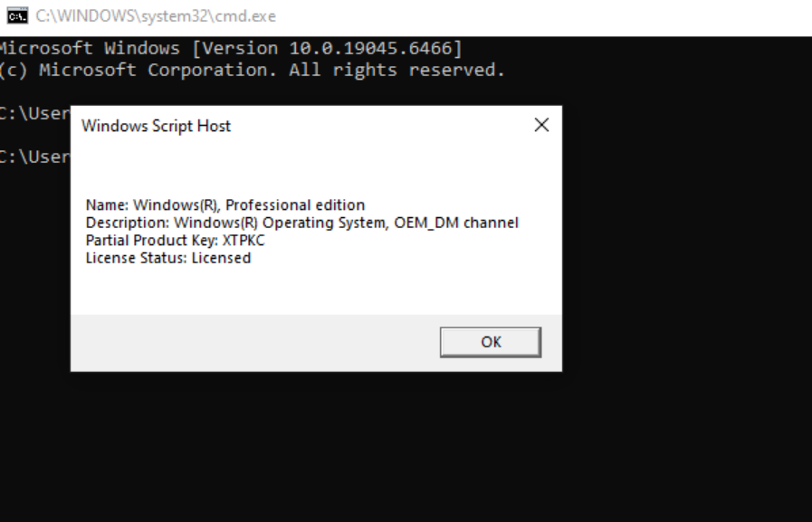Click the first C:\User prompt line

(x=34, y=113)
